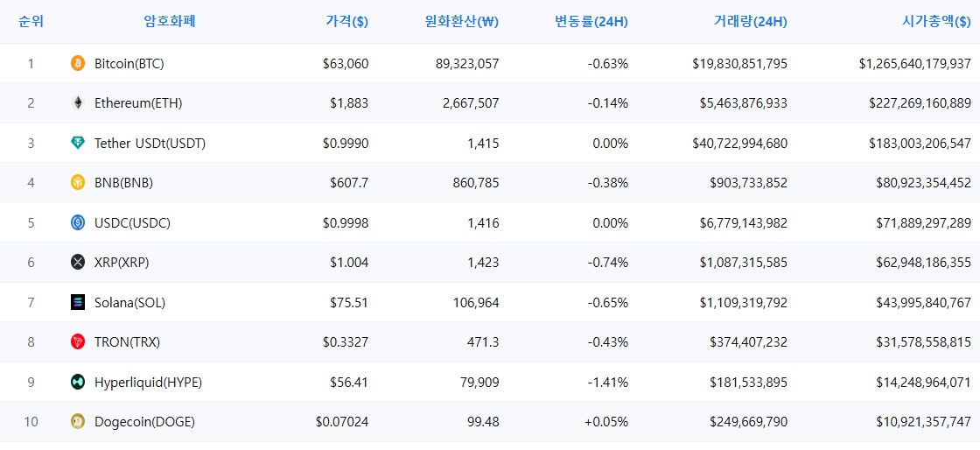The height and width of the screenshot is (450, 980).
Task: Select won value 2,667,507
Action: [471, 104]
